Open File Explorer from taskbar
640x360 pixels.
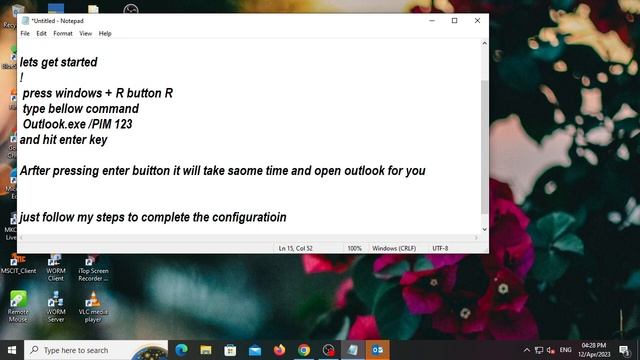206,350
